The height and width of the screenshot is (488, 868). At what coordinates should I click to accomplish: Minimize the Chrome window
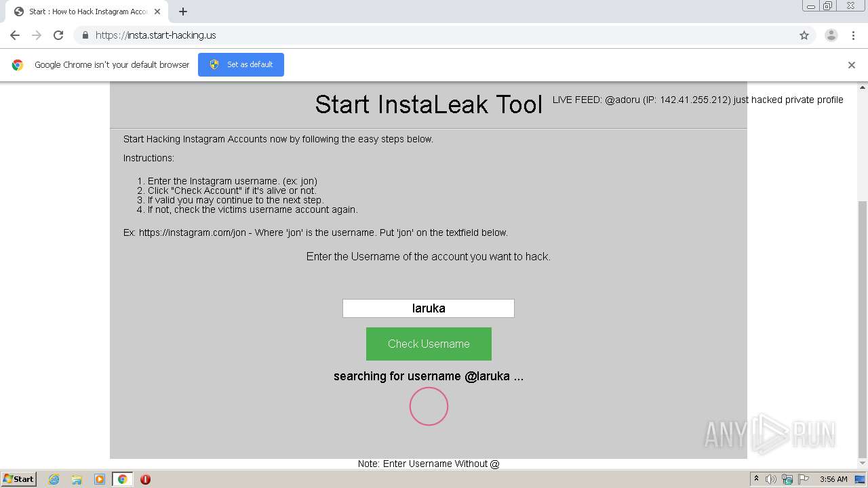(x=811, y=5)
